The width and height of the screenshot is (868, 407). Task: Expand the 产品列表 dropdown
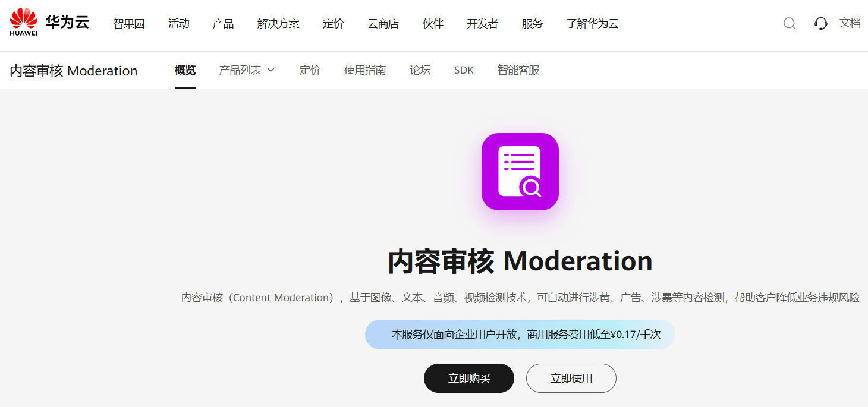pyautogui.click(x=247, y=70)
